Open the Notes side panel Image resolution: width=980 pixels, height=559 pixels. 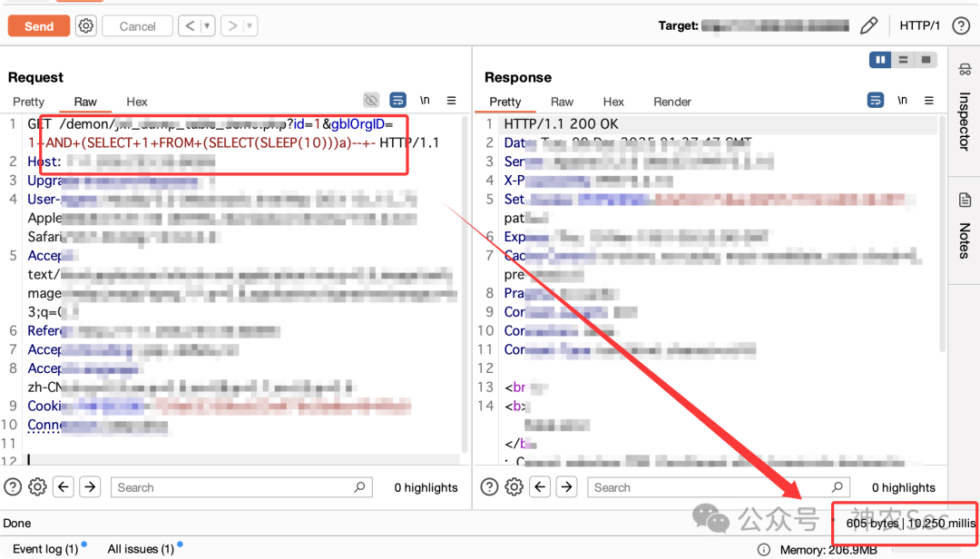[x=965, y=226]
